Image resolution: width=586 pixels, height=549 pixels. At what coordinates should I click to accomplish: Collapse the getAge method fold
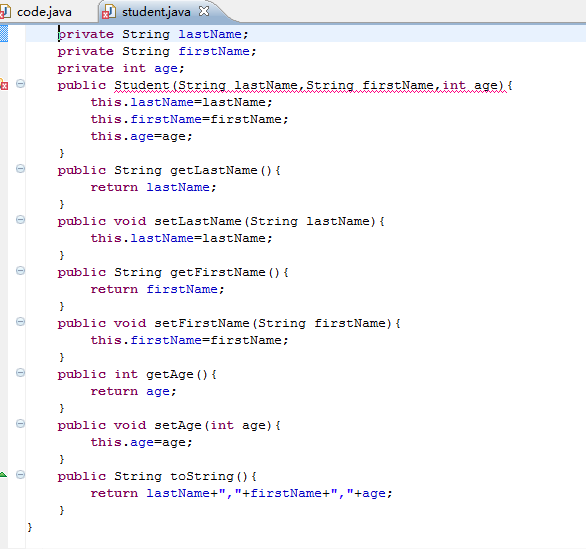pyautogui.click(x=21, y=373)
